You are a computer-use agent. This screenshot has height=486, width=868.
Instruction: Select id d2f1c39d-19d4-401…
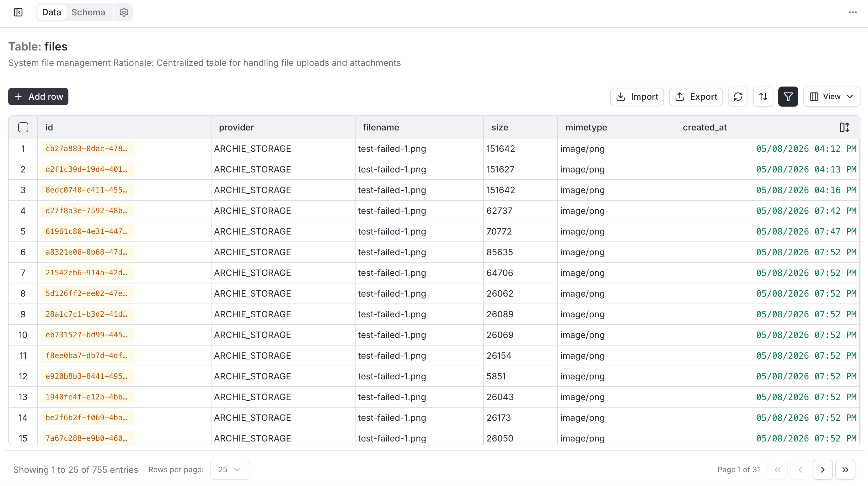pos(87,169)
